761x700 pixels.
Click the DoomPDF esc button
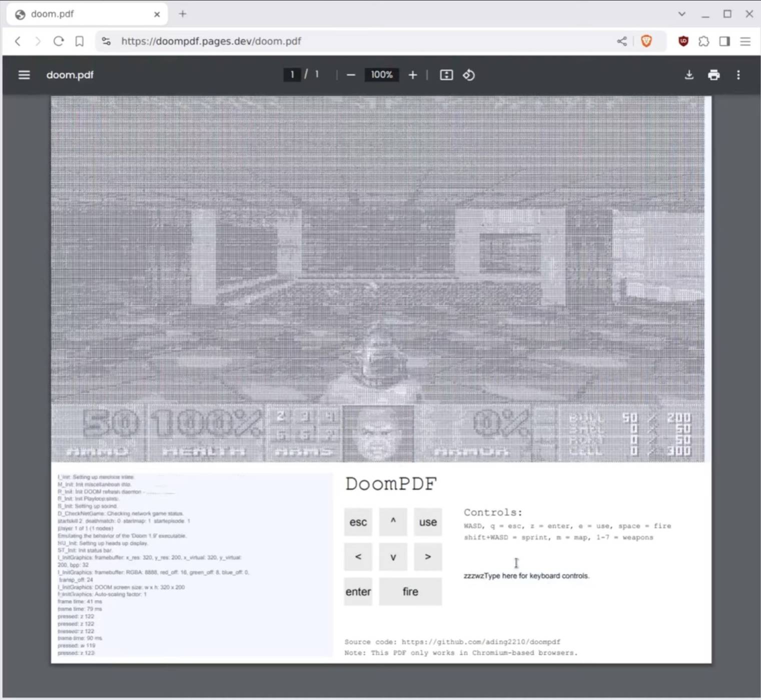click(x=358, y=522)
